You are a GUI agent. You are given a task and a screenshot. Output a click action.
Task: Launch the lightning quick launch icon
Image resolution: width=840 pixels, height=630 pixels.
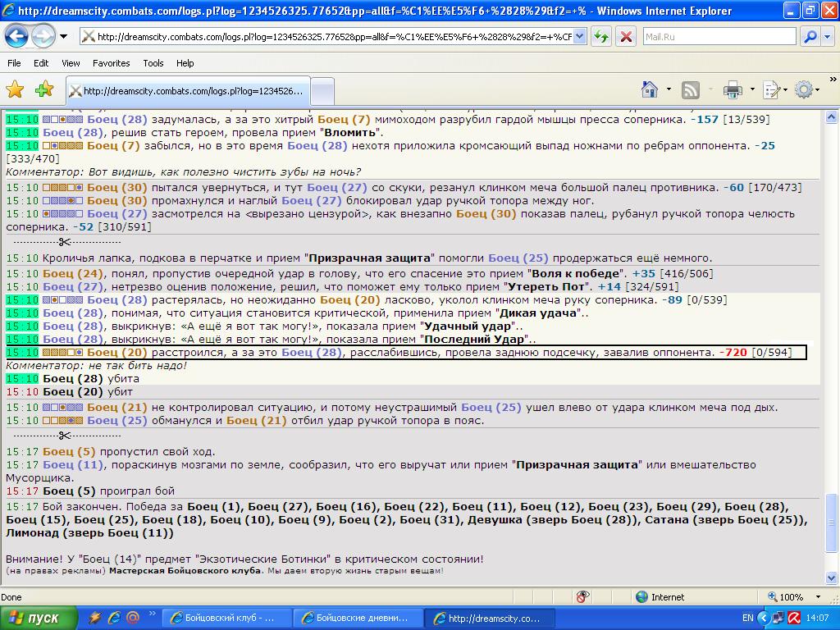pyautogui.click(x=95, y=619)
